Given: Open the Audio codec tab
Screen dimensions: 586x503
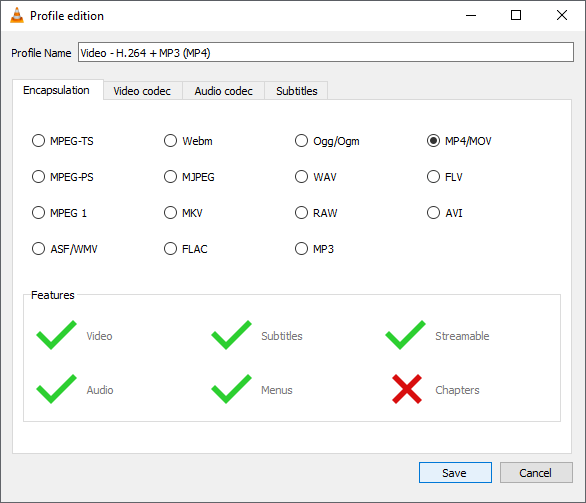Looking at the screenshot, I should 223,91.
